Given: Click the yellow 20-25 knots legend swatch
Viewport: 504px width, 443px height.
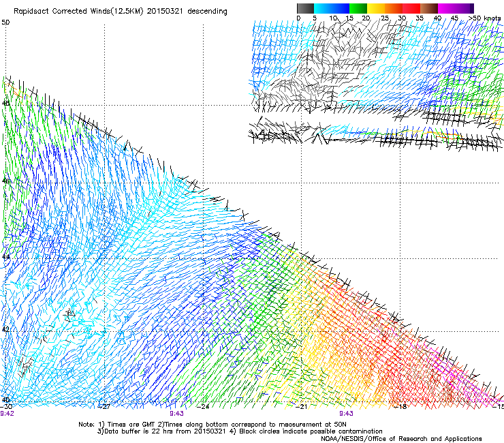Looking at the screenshot, I should coord(376,8).
